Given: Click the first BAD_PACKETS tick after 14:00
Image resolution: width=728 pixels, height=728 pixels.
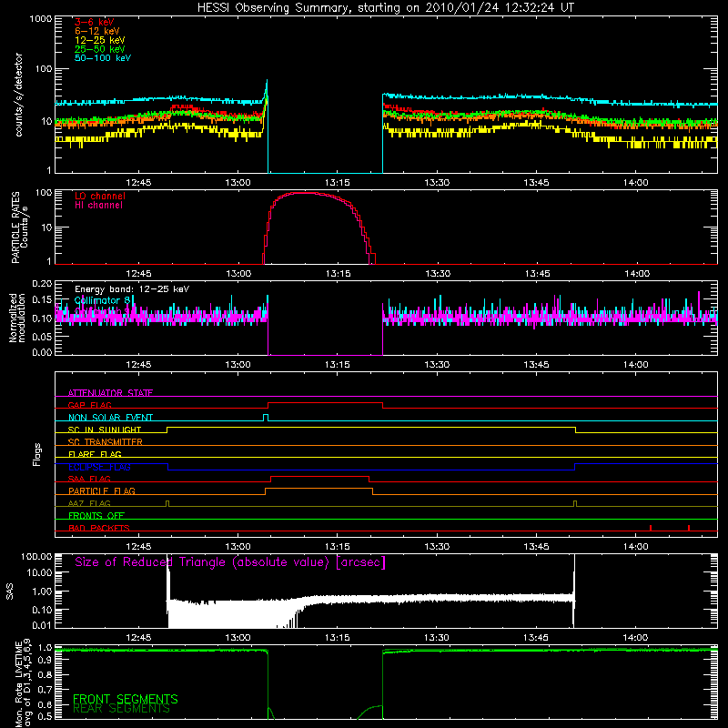Looking at the screenshot, I should 651,528.
